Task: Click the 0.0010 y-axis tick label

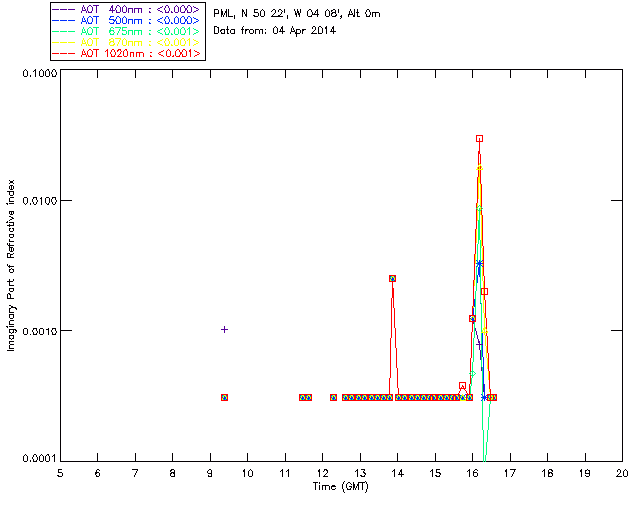Action: [39, 331]
